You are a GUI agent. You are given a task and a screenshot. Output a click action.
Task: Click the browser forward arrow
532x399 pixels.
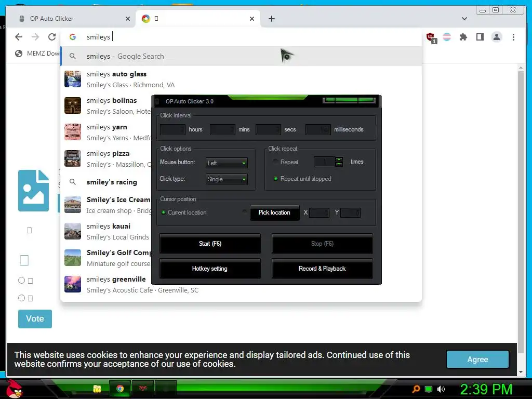(x=35, y=37)
